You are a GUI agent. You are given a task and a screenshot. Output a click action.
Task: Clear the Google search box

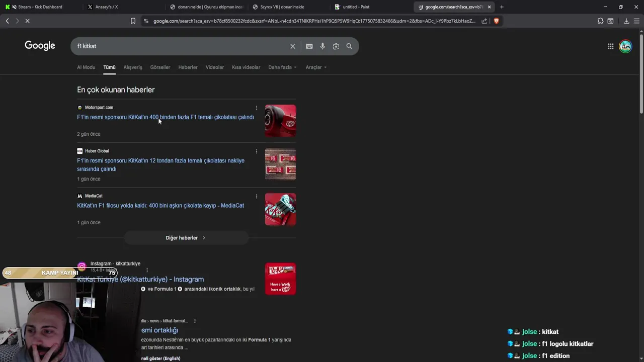[292, 46]
